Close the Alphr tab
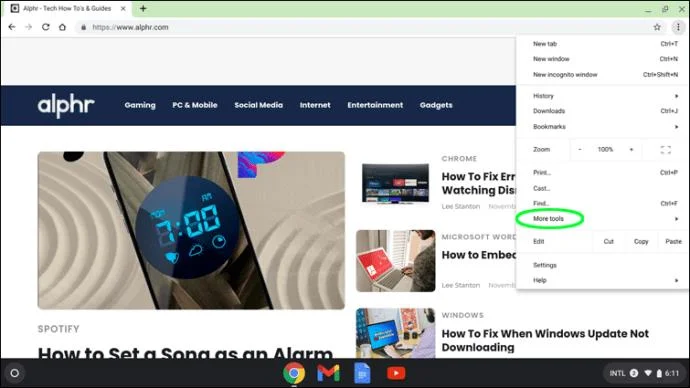 tap(123, 8)
